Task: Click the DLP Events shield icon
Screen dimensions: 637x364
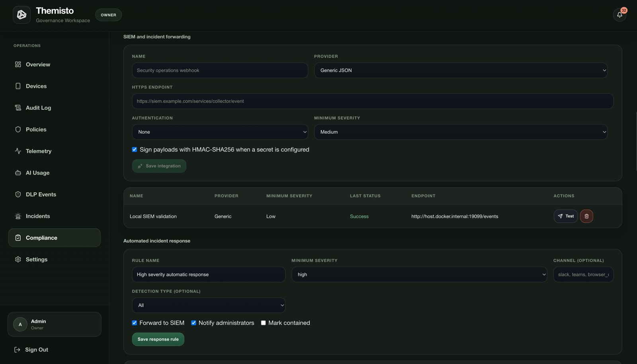Action: (18, 195)
